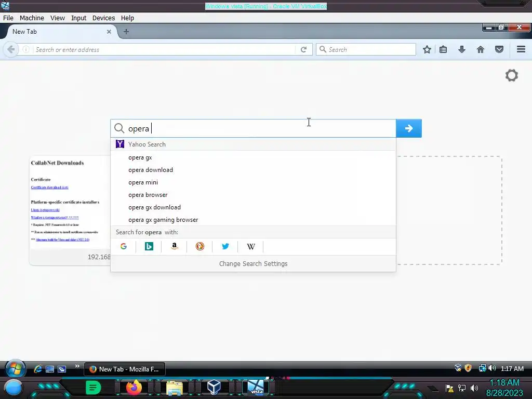Expand quick launch chevron on Vista taskbar
Viewport: 532px width, 399px height.
point(77,366)
